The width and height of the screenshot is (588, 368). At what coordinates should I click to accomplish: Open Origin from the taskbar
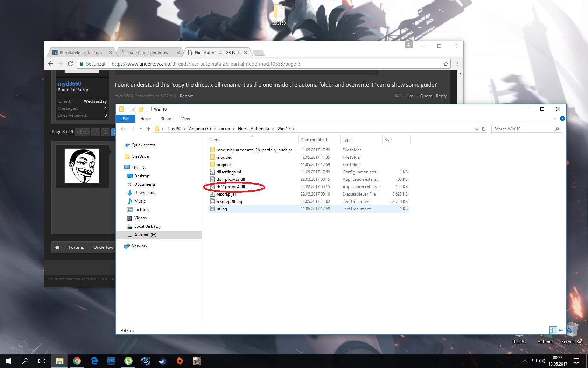[x=180, y=361]
